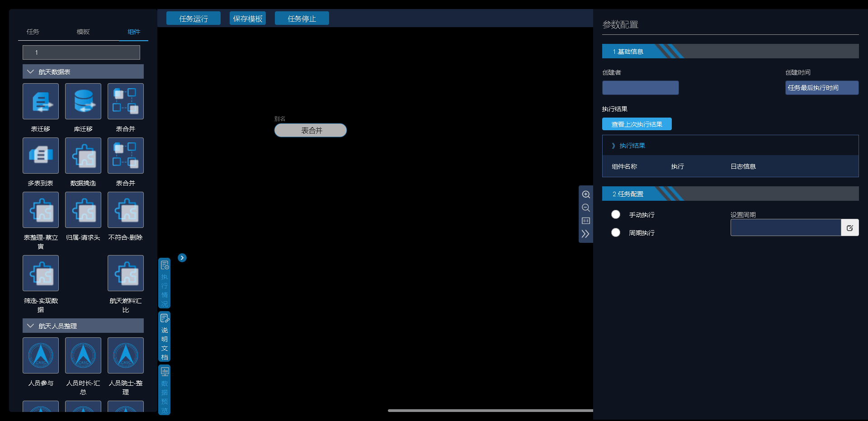Select the 归属-请求头 component icon
The image size is (868, 421).
pos(83,210)
